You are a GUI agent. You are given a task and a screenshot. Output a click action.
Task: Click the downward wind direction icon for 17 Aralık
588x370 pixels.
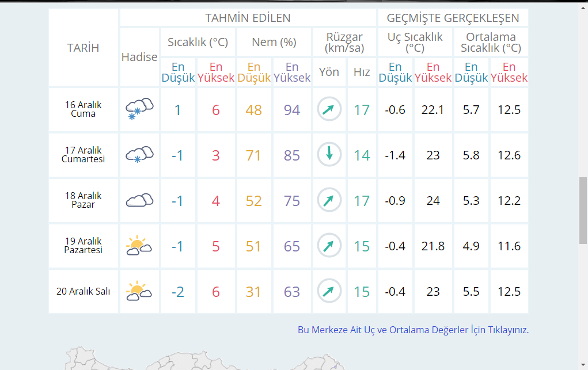[x=329, y=154]
